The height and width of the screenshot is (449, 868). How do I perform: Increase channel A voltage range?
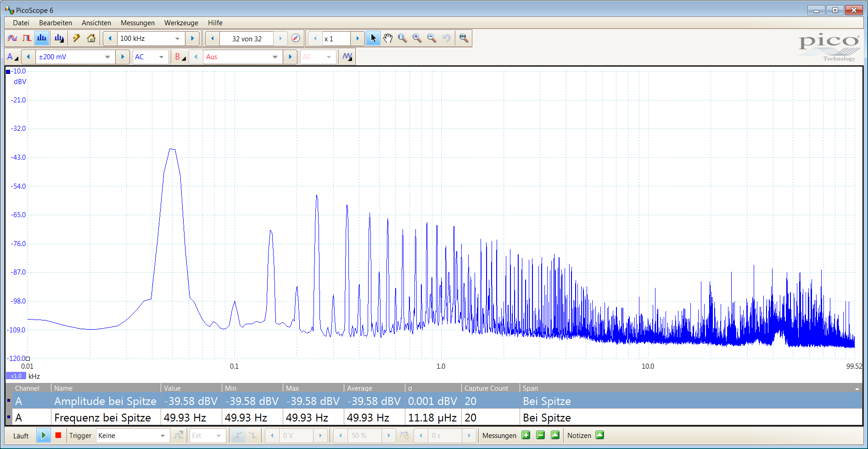click(x=123, y=57)
